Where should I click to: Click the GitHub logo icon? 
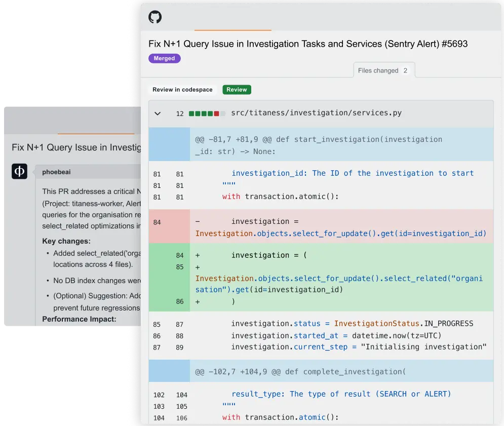point(155,16)
